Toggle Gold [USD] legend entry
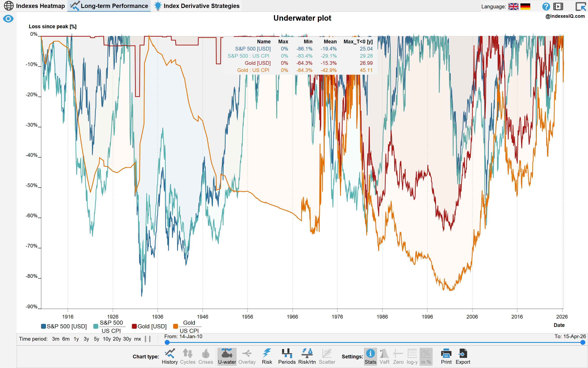Image resolution: width=588 pixels, height=368 pixels. (149, 326)
